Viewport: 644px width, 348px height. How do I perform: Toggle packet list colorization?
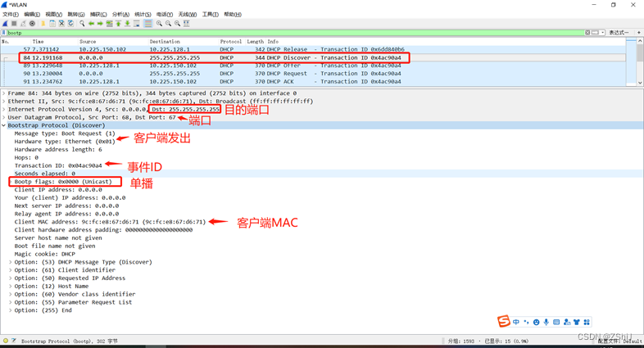click(x=147, y=24)
